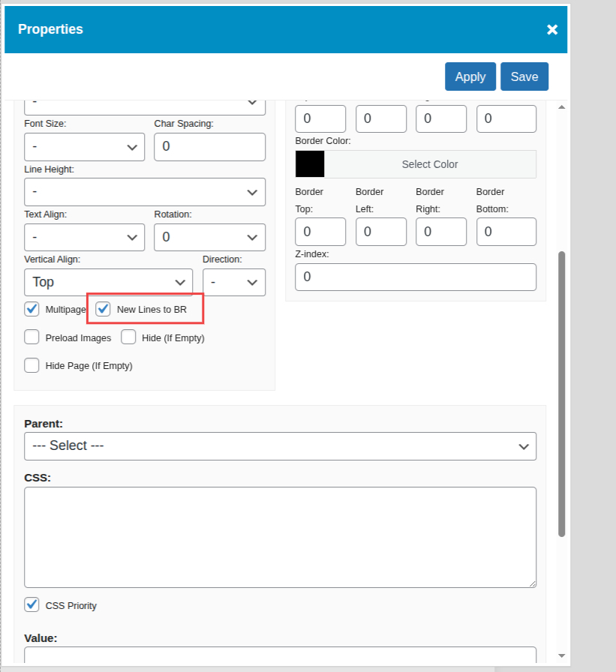Click the Save button
The height and width of the screenshot is (672, 616).
(x=524, y=76)
